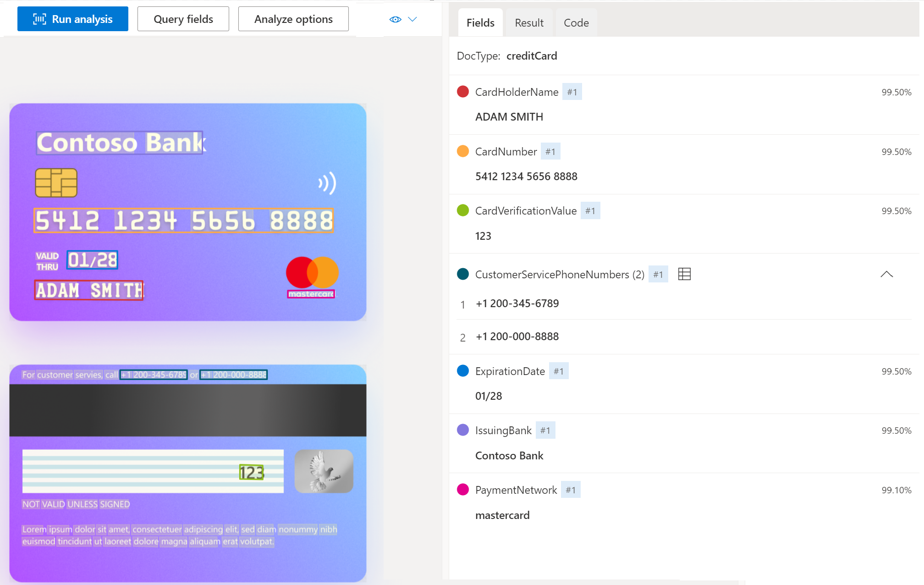
Task: Select the Fields tab
Action: (482, 22)
